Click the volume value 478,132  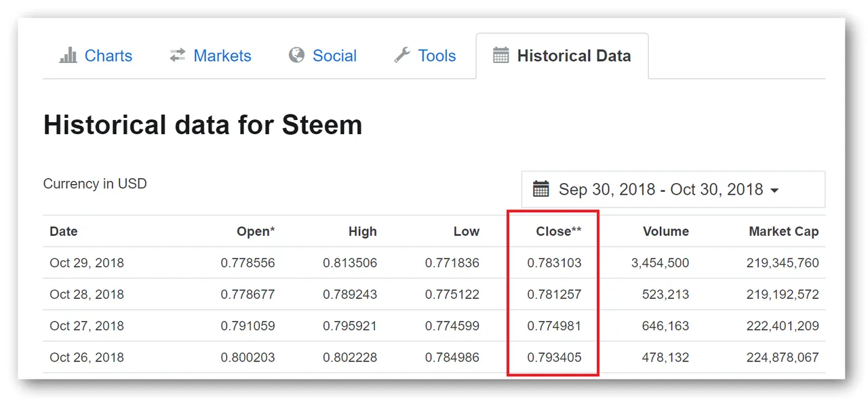click(x=665, y=357)
